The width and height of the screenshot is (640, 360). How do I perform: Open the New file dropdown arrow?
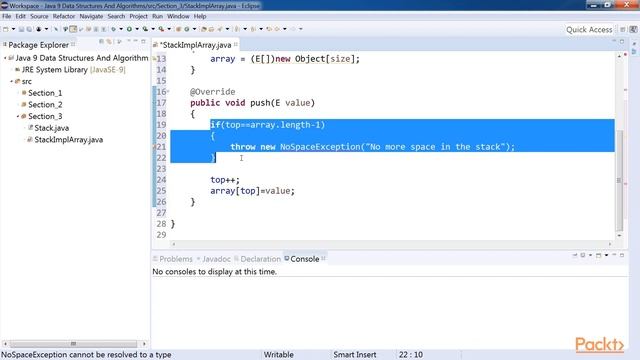click(13, 29)
